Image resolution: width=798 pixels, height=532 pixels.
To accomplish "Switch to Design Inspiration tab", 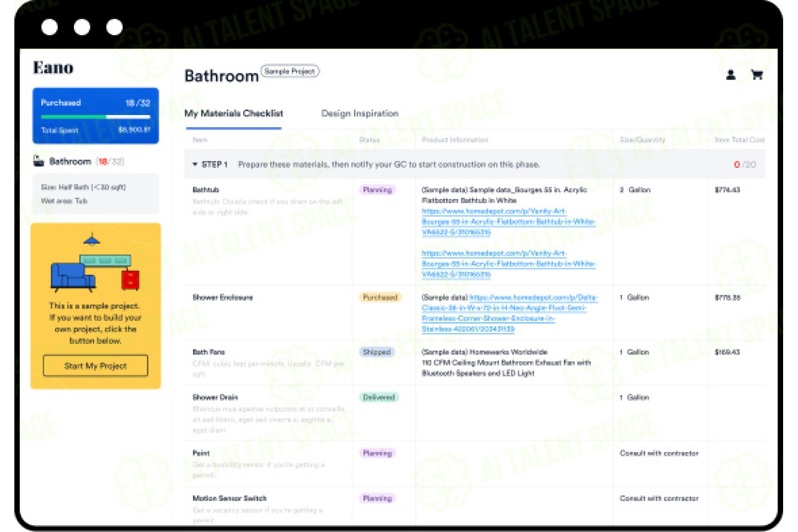I will point(360,113).
